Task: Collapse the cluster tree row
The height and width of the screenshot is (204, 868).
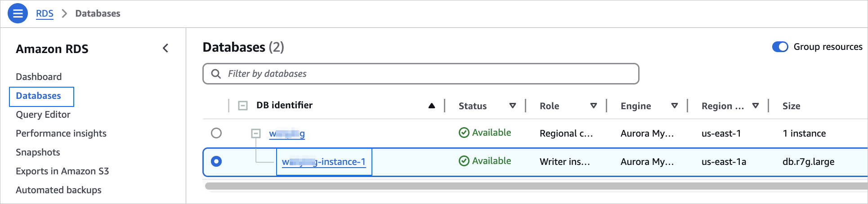Action: (256, 133)
